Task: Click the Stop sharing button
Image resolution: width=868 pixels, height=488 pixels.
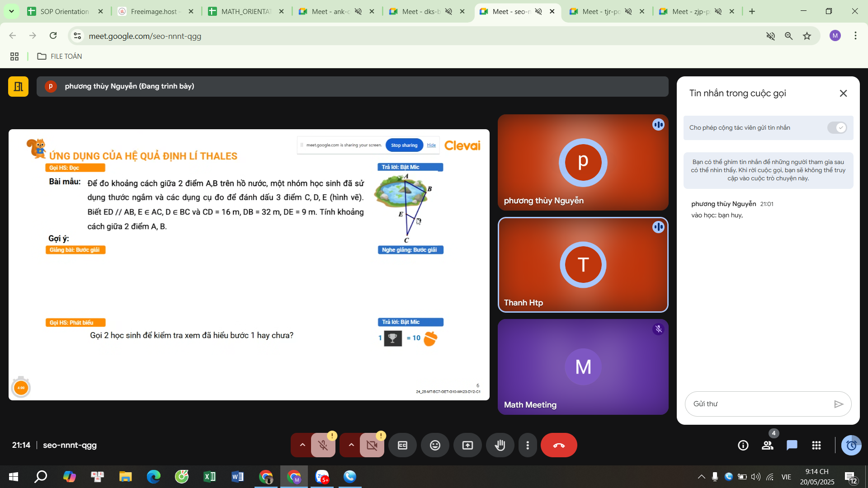Action: pyautogui.click(x=404, y=145)
